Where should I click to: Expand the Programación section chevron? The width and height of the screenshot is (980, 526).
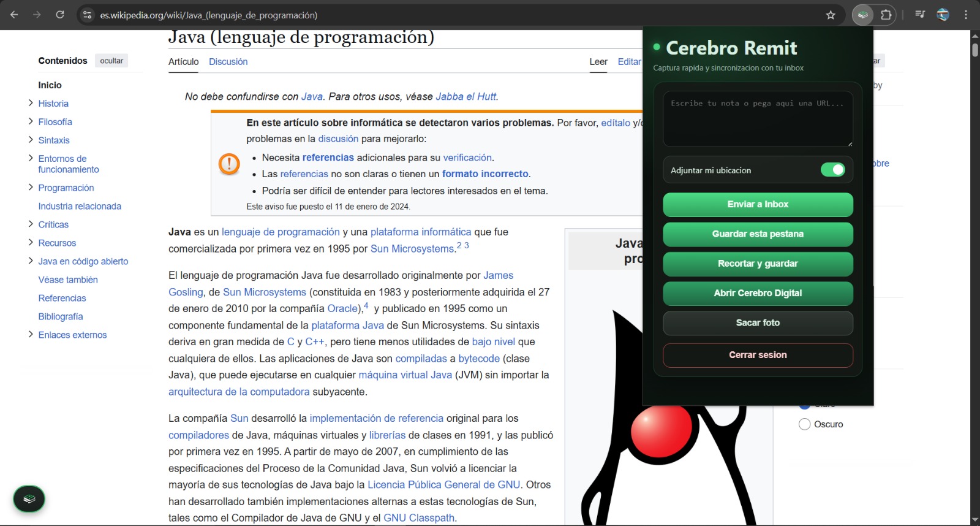tap(31, 187)
